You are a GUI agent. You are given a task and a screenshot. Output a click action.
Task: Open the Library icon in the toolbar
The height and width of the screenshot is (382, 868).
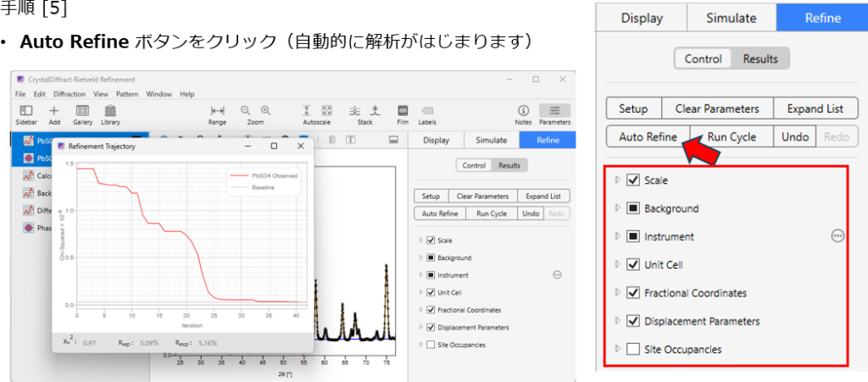coord(110,110)
